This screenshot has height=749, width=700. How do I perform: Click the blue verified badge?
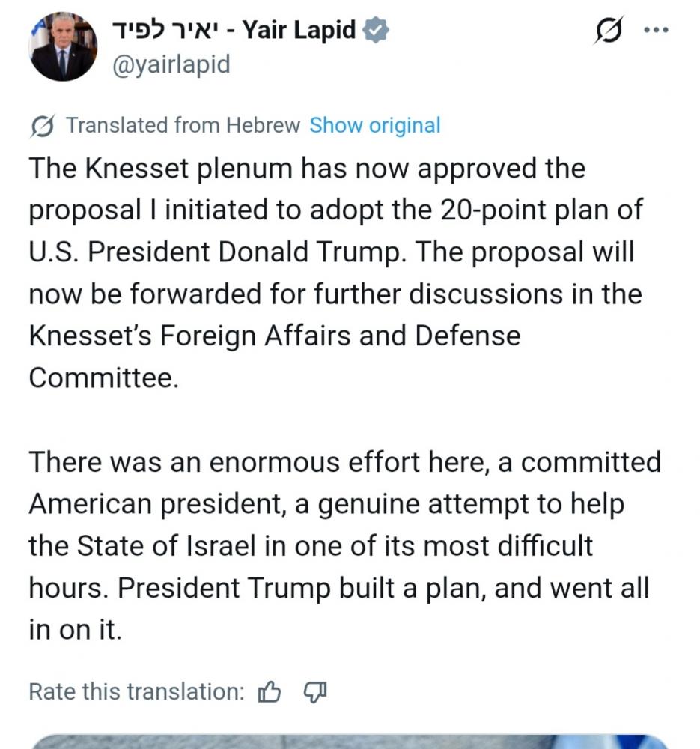coord(375,31)
